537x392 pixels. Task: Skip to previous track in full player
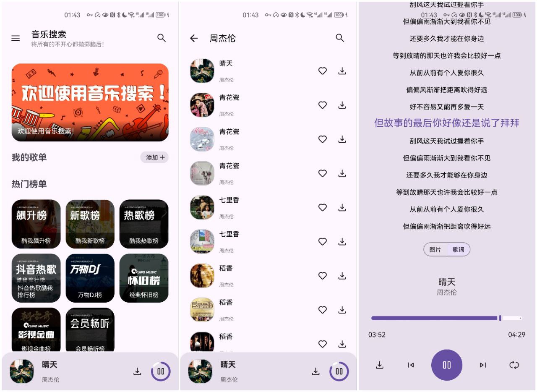click(411, 365)
